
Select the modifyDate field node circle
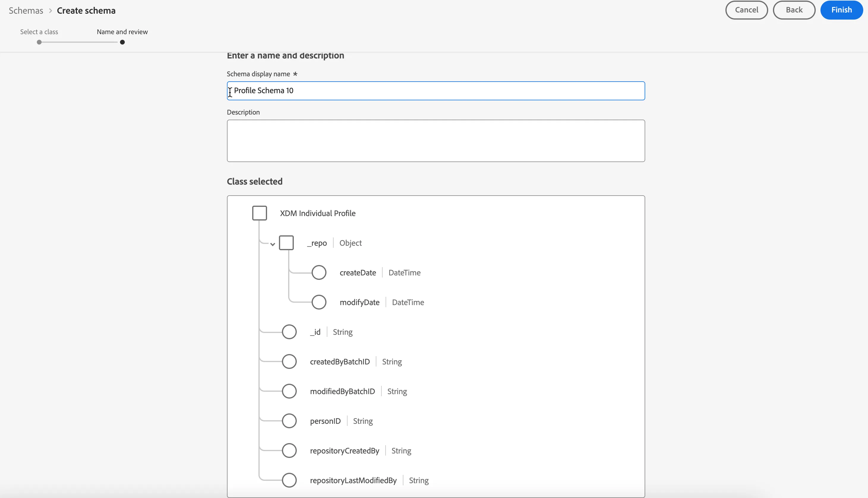319,302
